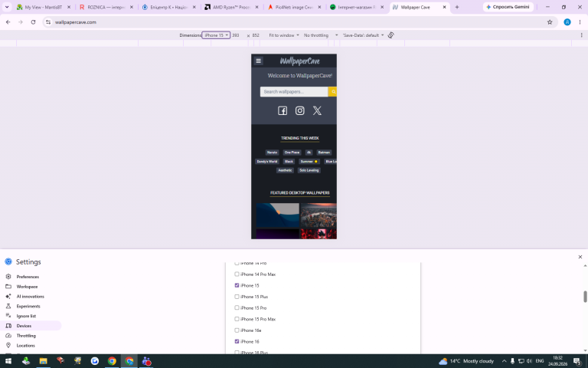The image size is (588, 368).
Task: Focus the Search wallpapers input field
Action: [294, 92]
